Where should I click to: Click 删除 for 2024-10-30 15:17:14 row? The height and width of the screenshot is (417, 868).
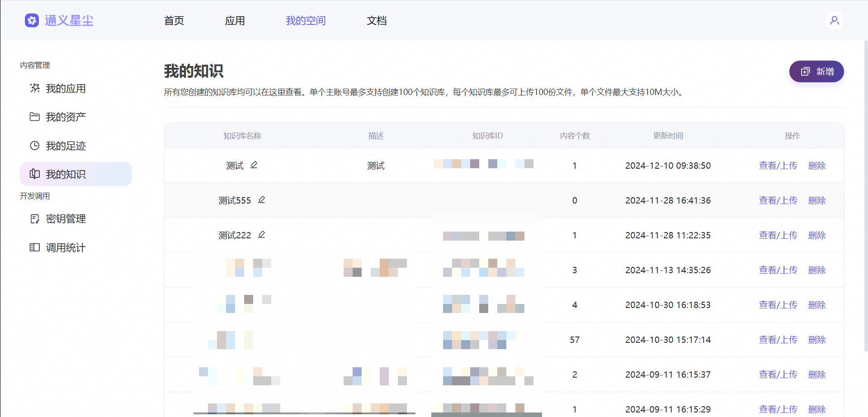(x=817, y=340)
